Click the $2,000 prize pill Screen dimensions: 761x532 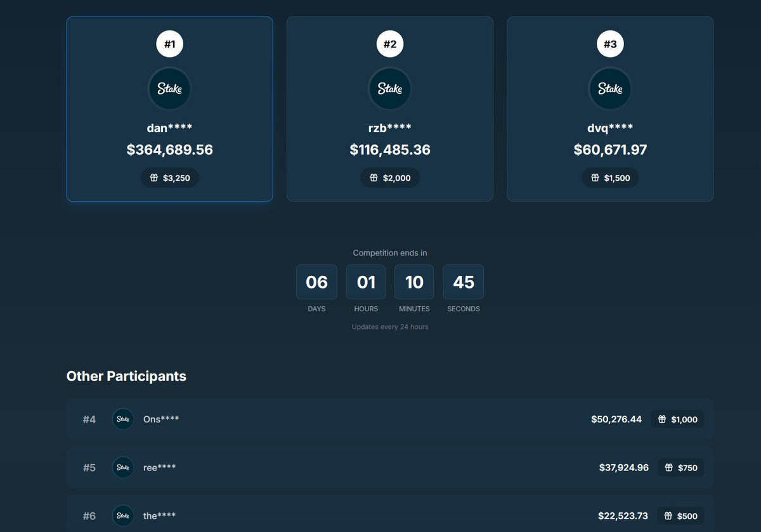click(x=390, y=178)
